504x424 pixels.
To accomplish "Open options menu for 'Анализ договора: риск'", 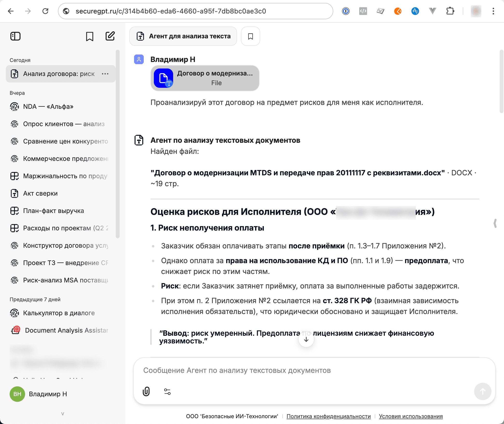I will pos(105,74).
